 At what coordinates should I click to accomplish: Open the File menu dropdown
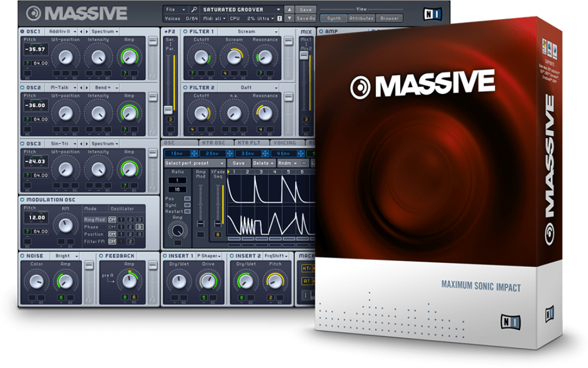click(x=175, y=9)
